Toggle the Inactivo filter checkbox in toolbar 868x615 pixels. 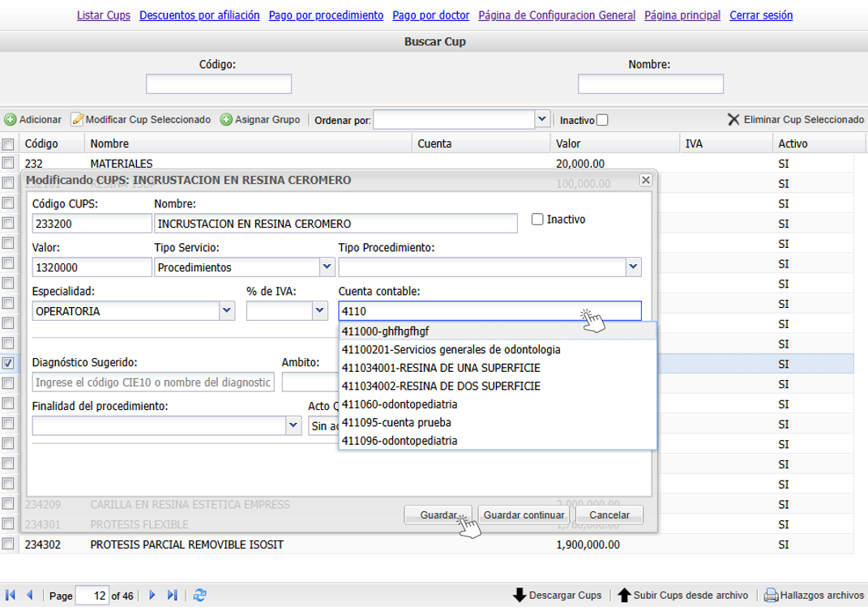tap(602, 121)
